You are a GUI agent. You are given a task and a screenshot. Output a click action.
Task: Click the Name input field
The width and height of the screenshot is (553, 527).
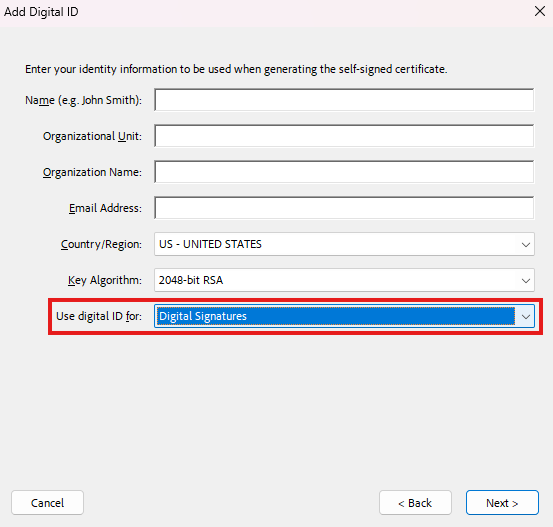(x=344, y=100)
